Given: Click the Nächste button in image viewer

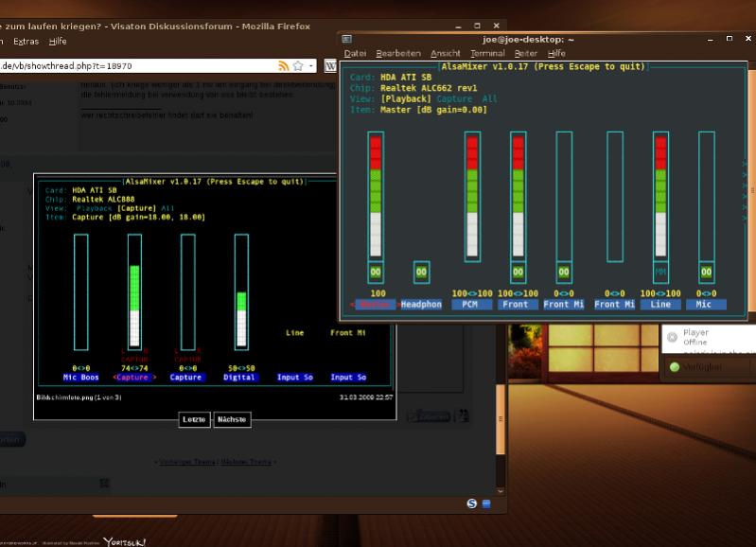Looking at the screenshot, I should [232, 419].
